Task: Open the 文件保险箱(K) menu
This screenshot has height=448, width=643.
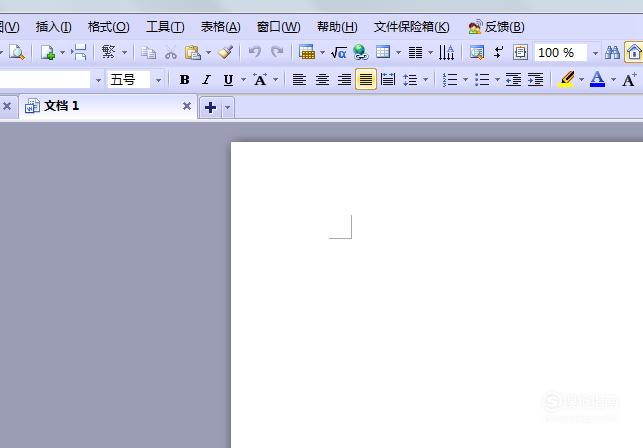Action: (411, 27)
